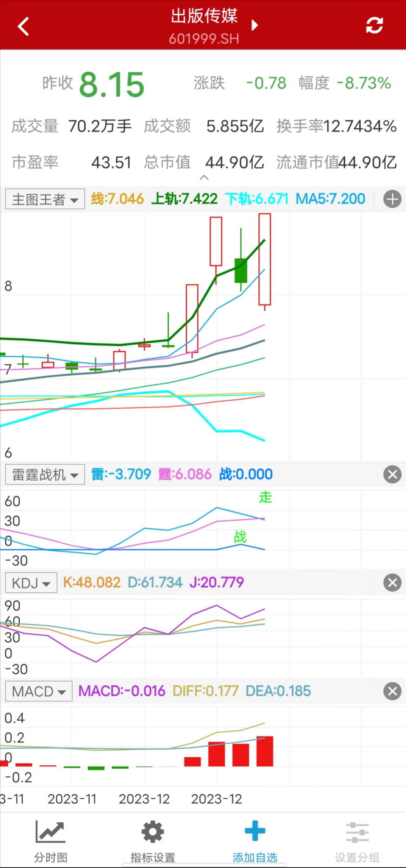Remove the KDJ indicator panel
406x868 pixels.
392,582
